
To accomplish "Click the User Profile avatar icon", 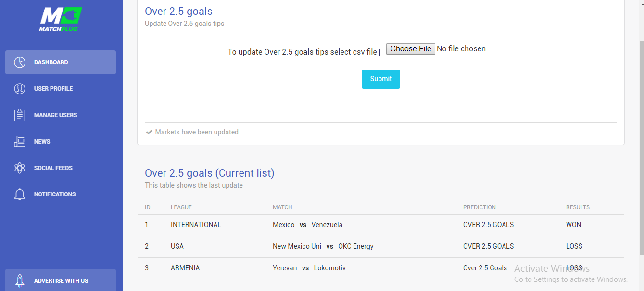I will pyautogui.click(x=20, y=89).
